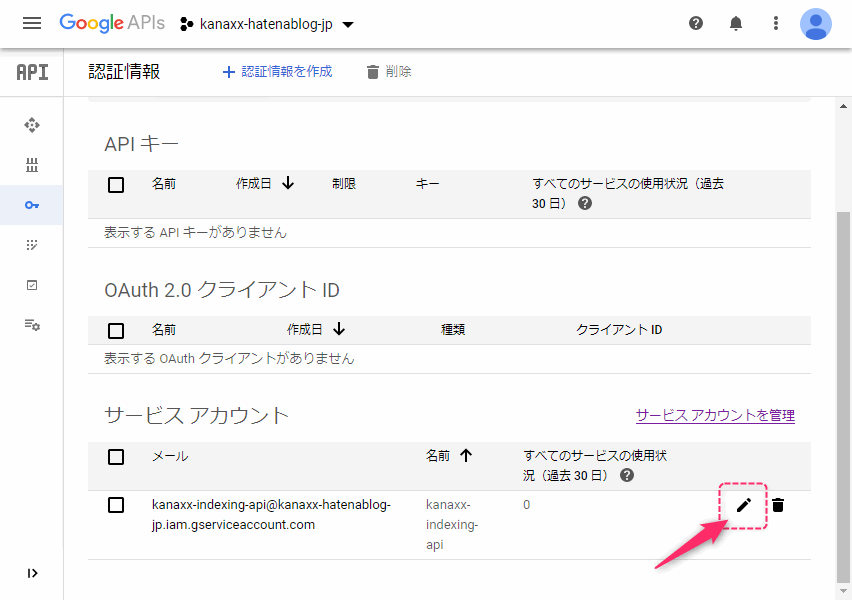
Task: Click the kanaxx-indexing-api name cell
Action: coord(452,524)
